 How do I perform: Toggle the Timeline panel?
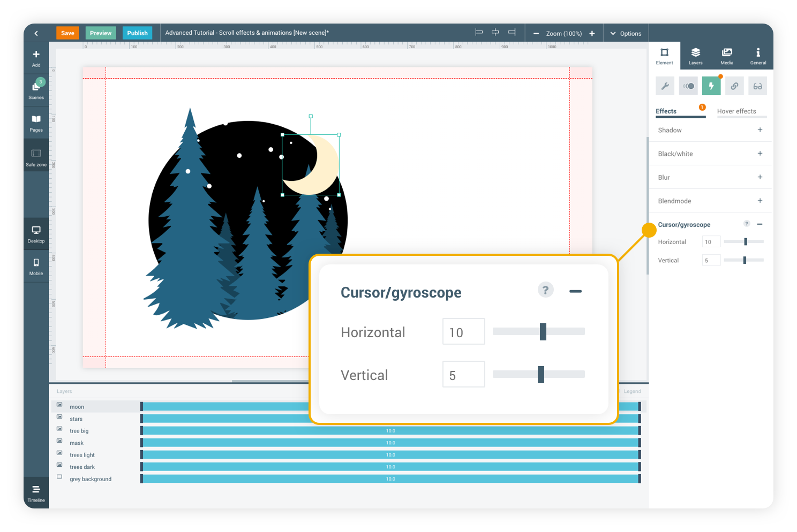coord(36,493)
